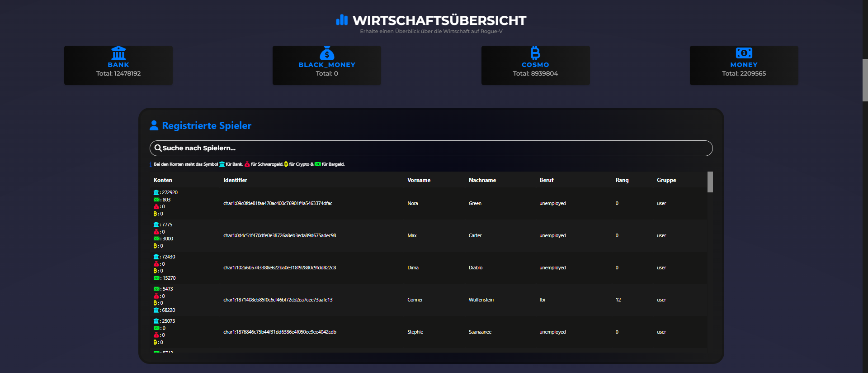868x373 pixels.
Task: Click last name Diablo
Action: pos(476,268)
